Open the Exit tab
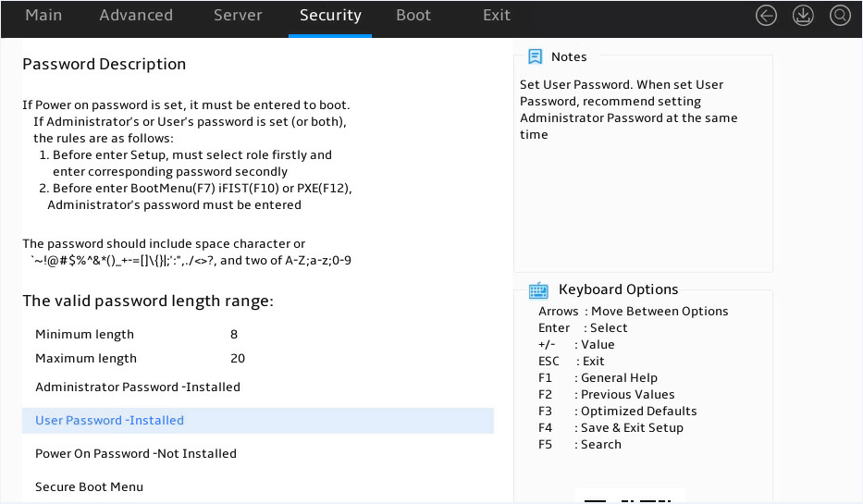863x504 pixels. pyautogui.click(x=497, y=16)
